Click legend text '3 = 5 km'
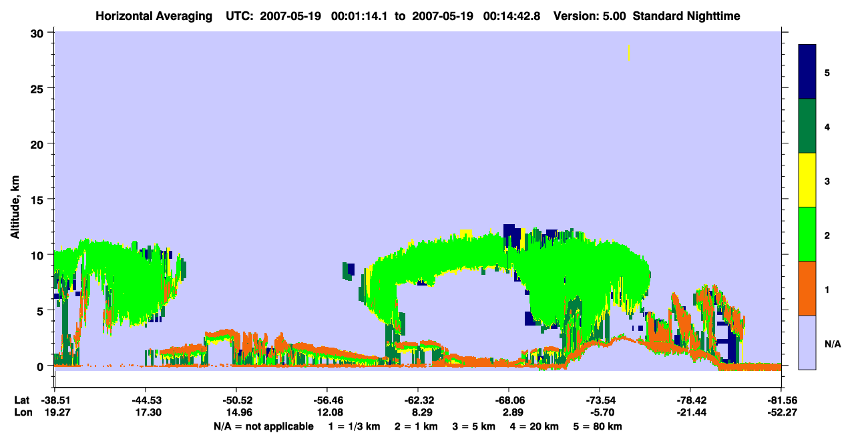The width and height of the screenshot is (868, 445). (x=475, y=426)
